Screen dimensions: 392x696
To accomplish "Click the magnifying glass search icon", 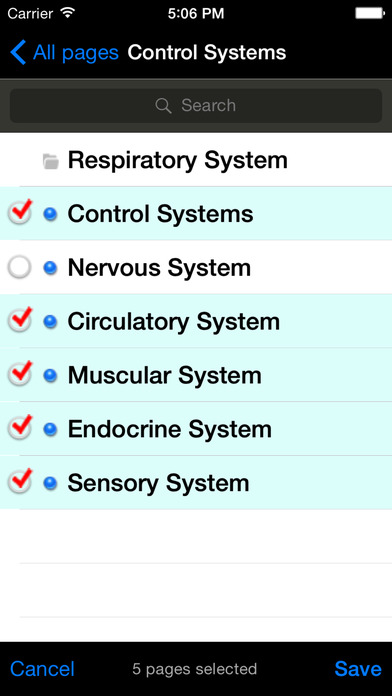I will (x=163, y=106).
